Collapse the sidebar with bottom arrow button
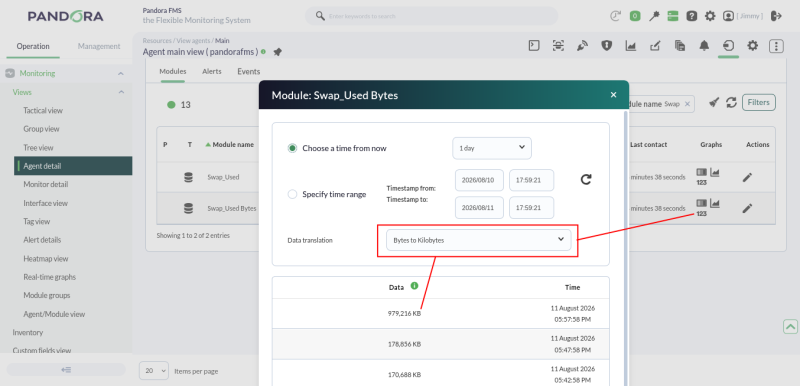The image size is (800, 386). coord(66,370)
